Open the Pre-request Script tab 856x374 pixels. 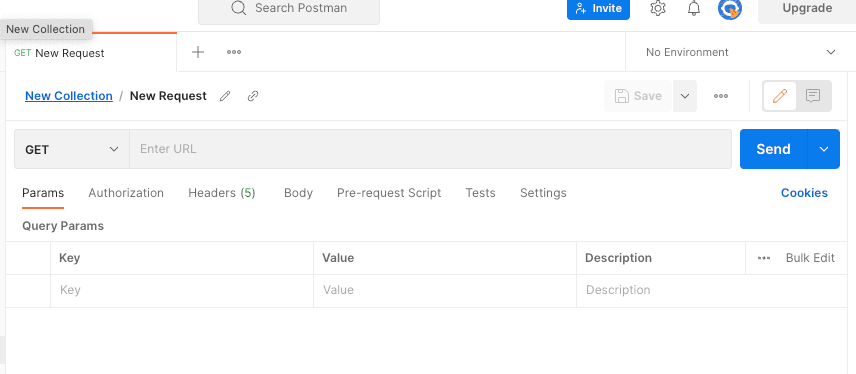point(389,193)
